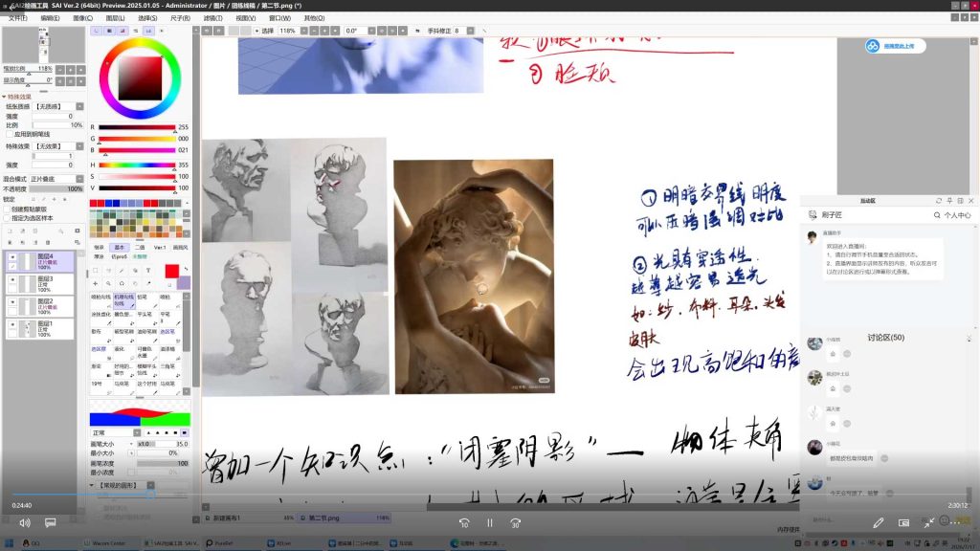The height and width of the screenshot is (551, 980).
Task: Click the 个人中心 link
Action: coord(957,215)
